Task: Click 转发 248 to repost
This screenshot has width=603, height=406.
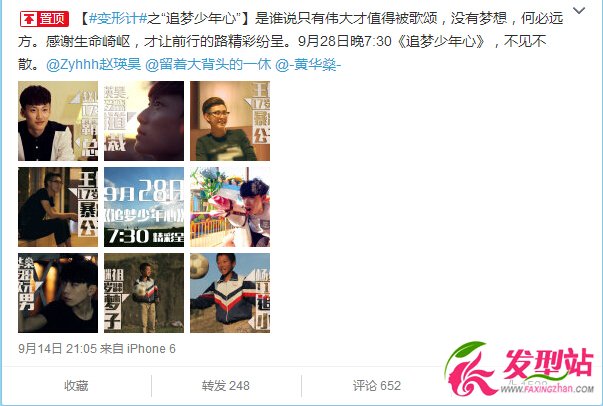Action: point(226,386)
